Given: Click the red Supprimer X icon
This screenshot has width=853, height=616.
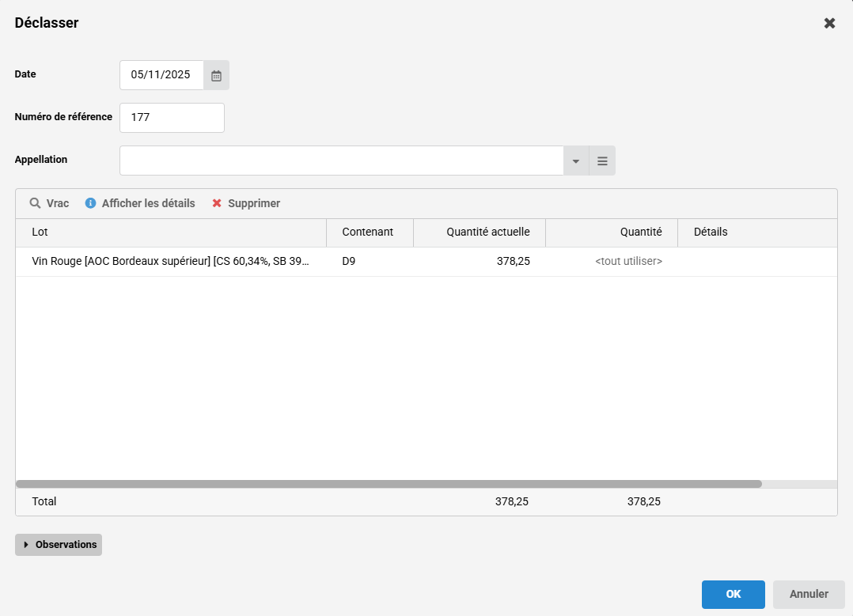Looking at the screenshot, I should coord(217,203).
